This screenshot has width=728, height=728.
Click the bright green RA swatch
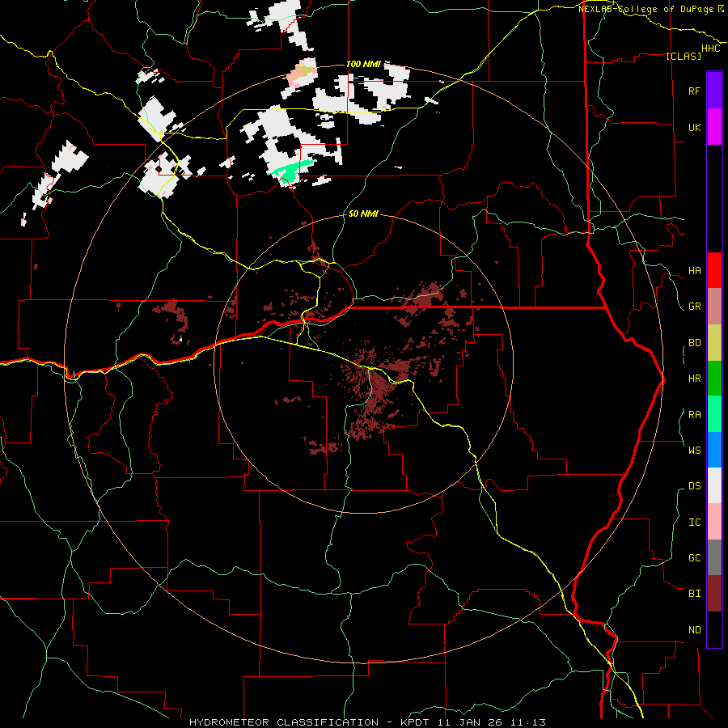tap(714, 414)
